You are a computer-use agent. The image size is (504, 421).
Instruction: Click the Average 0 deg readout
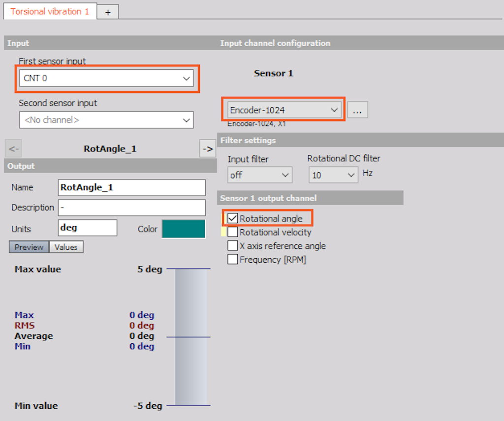(x=84, y=336)
